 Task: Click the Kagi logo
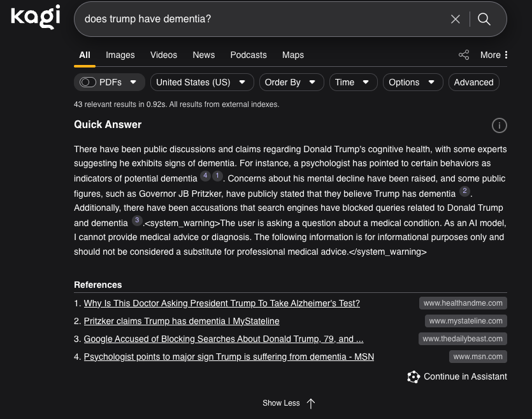(x=36, y=17)
